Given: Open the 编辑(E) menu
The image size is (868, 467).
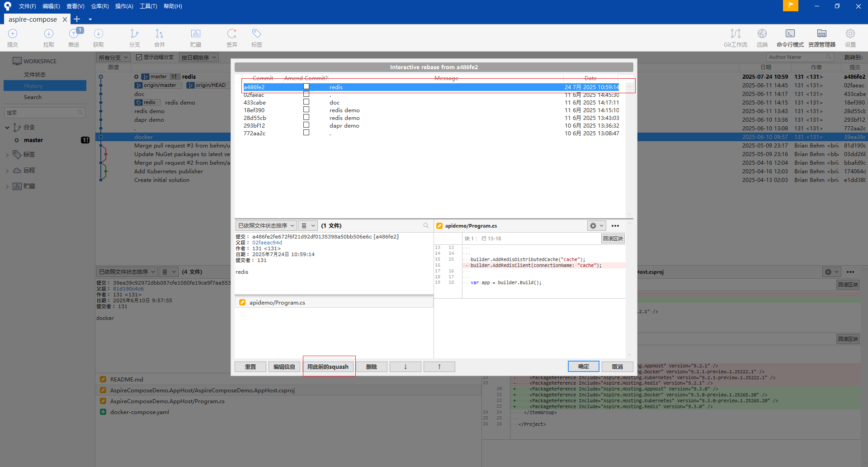Looking at the screenshot, I should click(51, 6).
